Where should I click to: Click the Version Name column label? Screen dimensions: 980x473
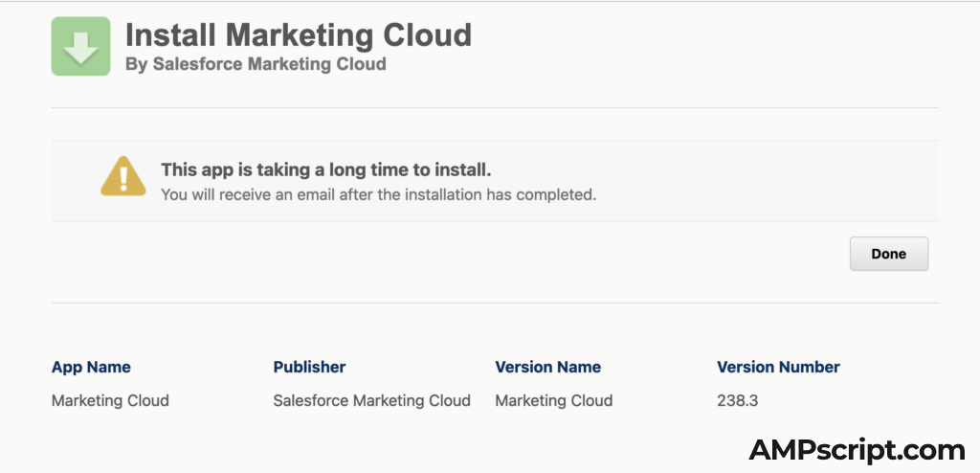point(548,368)
